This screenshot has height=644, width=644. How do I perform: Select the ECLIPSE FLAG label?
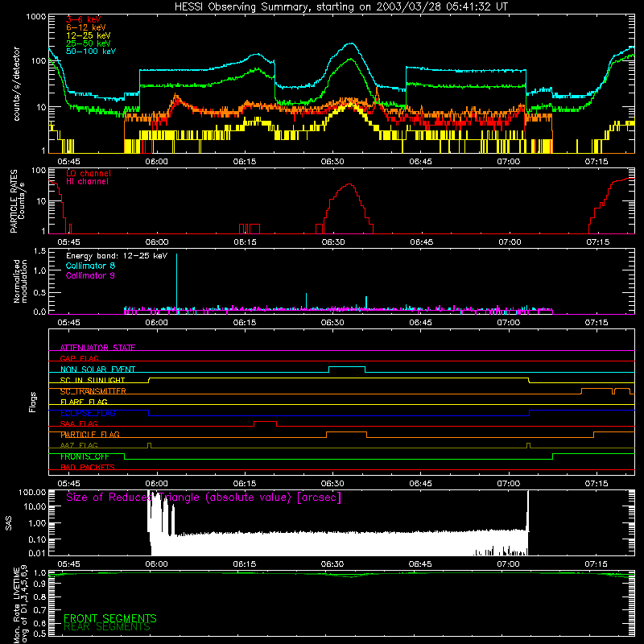(x=88, y=413)
